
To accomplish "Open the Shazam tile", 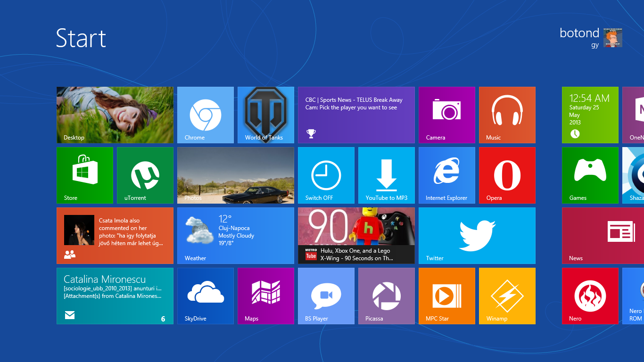I will (633, 175).
